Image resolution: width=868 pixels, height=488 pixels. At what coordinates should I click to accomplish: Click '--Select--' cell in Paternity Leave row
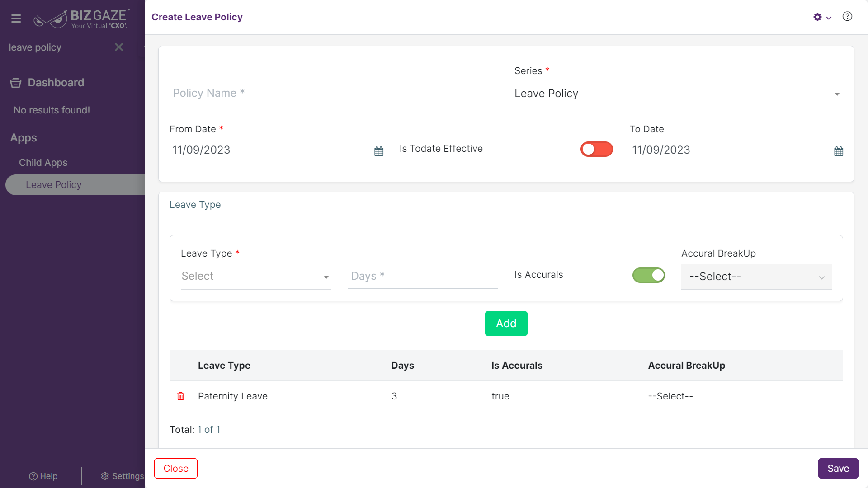click(x=670, y=396)
